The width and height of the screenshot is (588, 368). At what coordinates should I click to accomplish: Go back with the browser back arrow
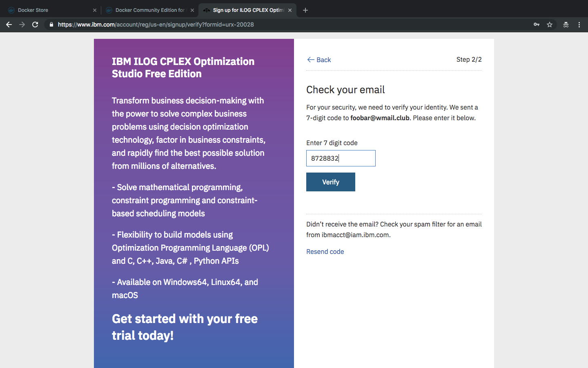(x=9, y=25)
